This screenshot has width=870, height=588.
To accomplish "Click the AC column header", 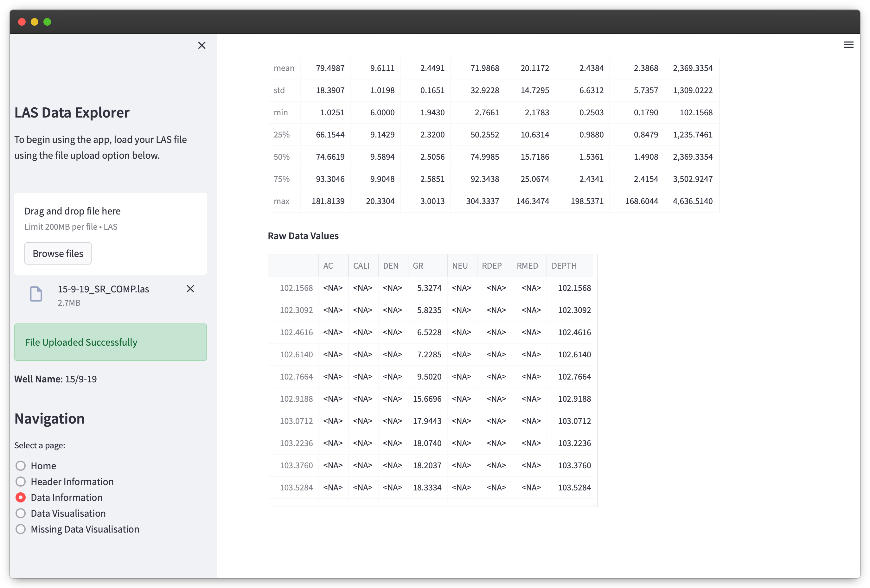I will click(328, 266).
